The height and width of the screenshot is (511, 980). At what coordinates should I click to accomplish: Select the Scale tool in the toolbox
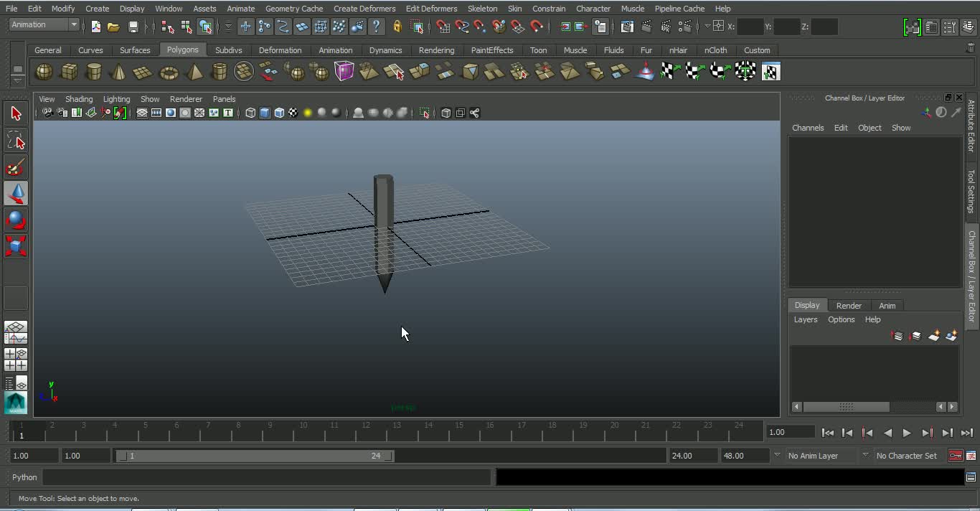16,246
